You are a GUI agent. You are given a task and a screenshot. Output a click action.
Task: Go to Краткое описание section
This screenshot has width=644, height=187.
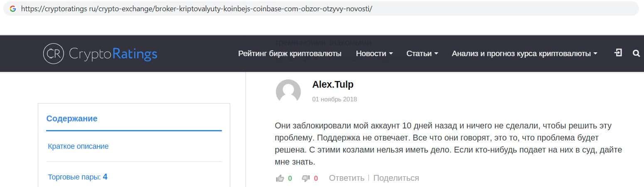point(78,146)
